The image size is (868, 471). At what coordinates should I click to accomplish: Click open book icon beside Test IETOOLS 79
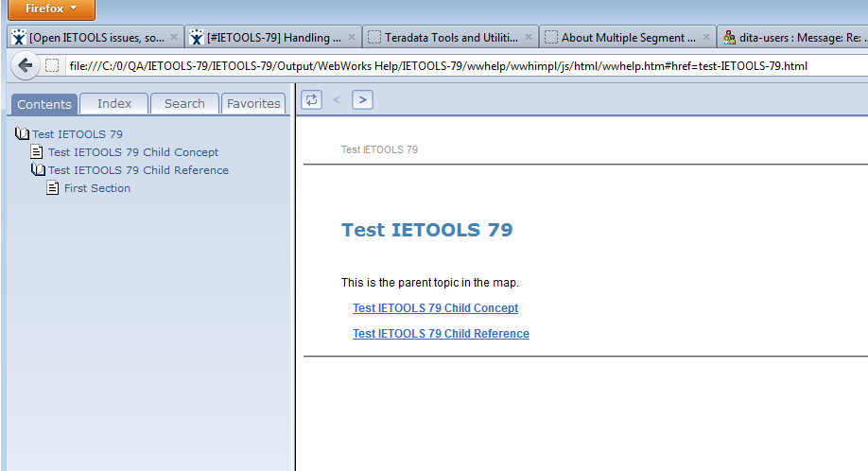point(23,134)
